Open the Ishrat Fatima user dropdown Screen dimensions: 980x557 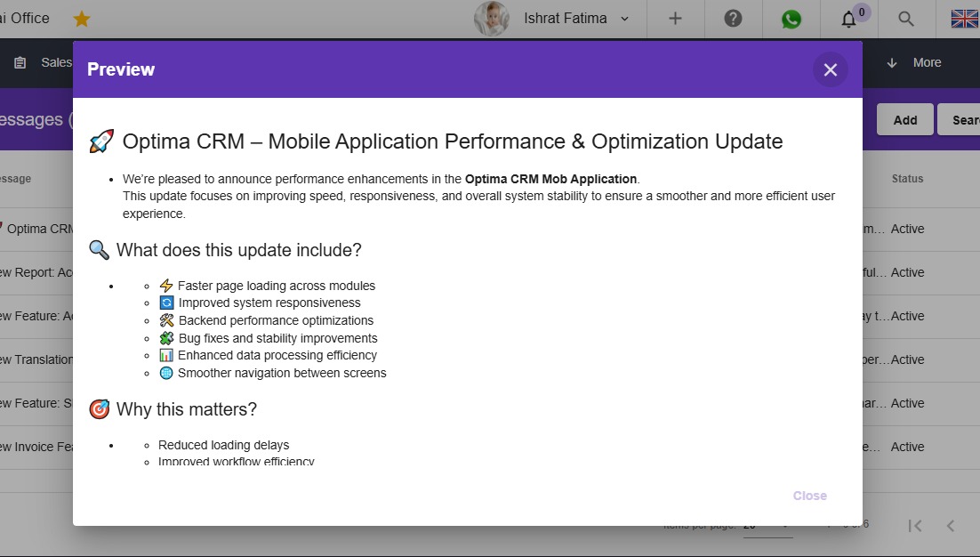point(576,19)
